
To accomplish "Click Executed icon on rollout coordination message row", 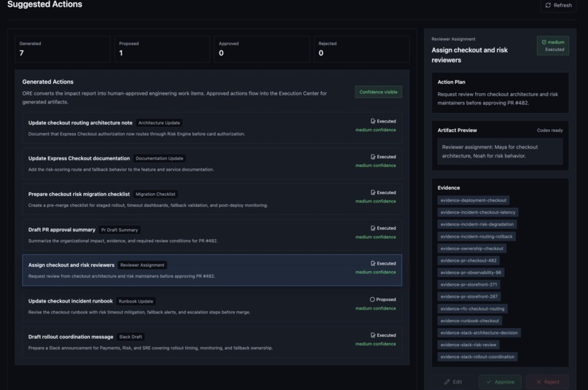I will point(373,335).
